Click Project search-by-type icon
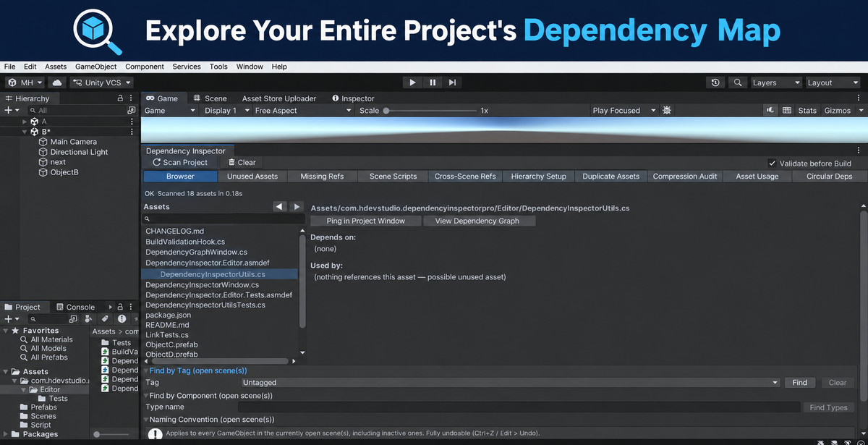 88,319
